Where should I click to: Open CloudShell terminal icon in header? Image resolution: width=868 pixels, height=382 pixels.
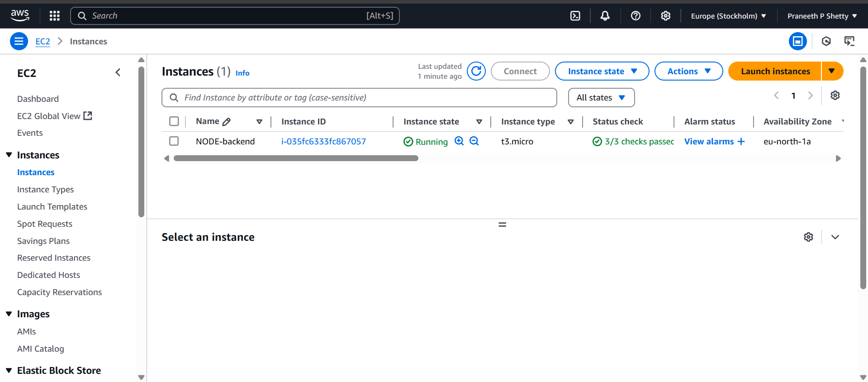click(575, 16)
